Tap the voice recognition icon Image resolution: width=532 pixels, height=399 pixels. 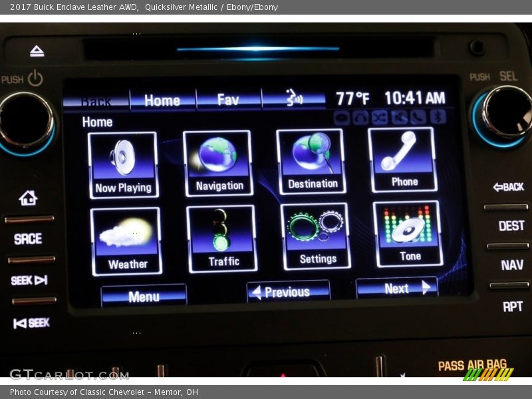coord(294,98)
